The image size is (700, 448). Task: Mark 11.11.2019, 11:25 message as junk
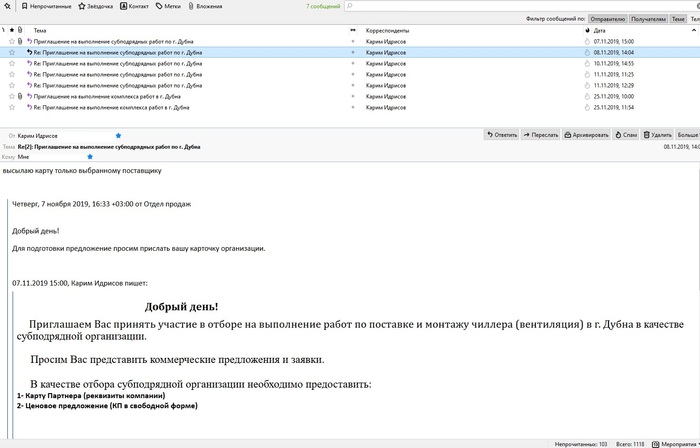pos(587,75)
